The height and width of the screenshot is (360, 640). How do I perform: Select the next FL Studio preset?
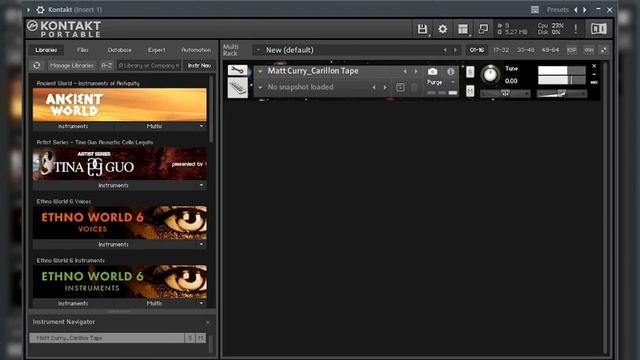585,9
